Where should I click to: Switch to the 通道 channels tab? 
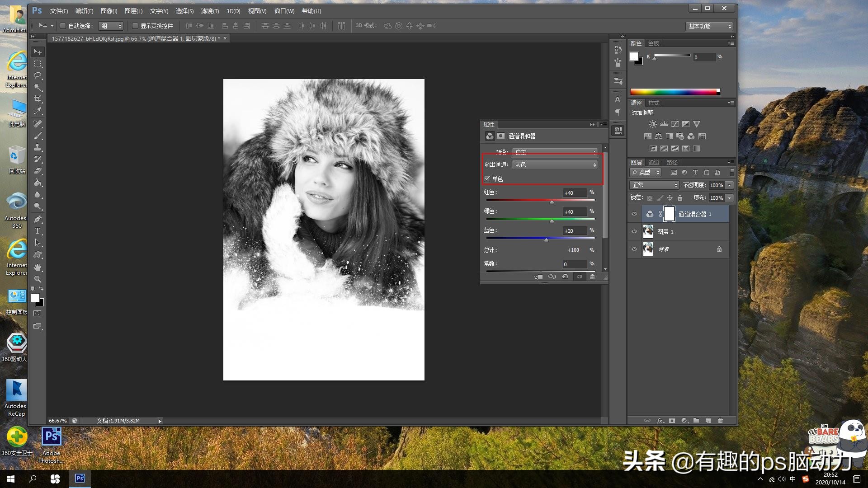pyautogui.click(x=654, y=163)
